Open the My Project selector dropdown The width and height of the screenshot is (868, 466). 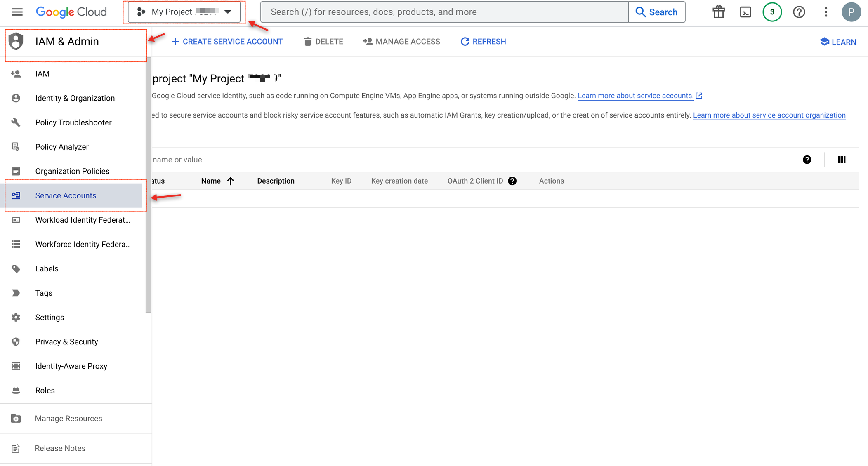coord(184,12)
